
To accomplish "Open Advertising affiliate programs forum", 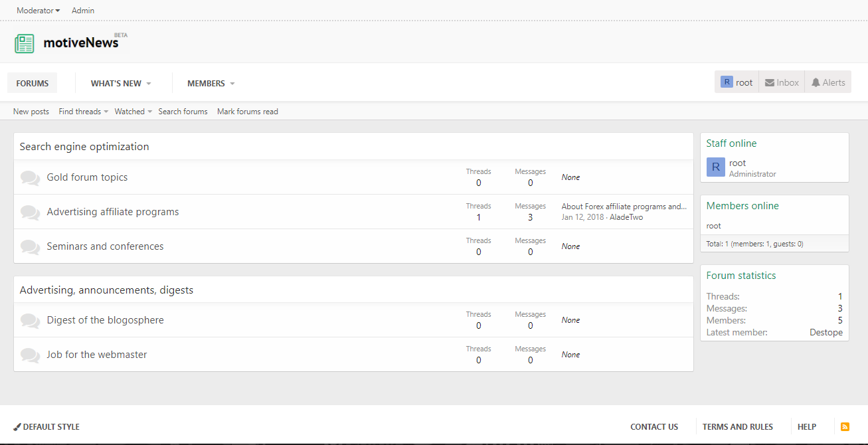I will coord(113,212).
